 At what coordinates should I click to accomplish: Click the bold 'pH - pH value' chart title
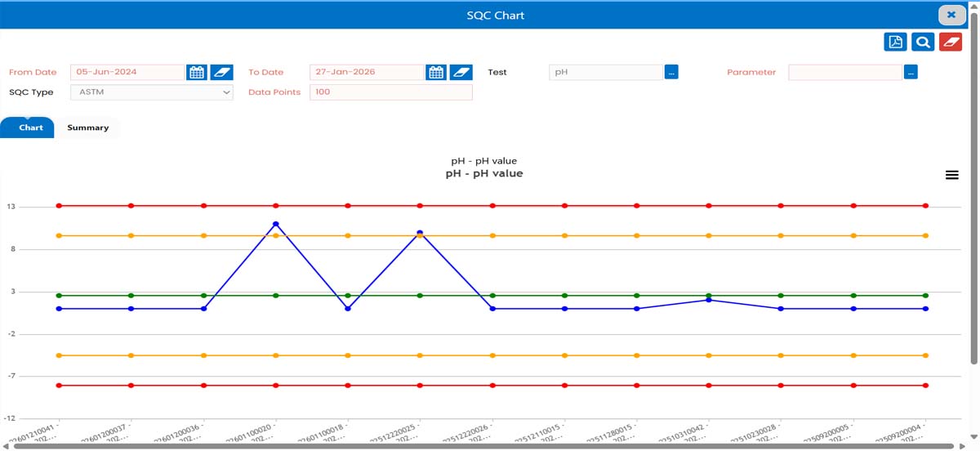pyautogui.click(x=484, y=173)
